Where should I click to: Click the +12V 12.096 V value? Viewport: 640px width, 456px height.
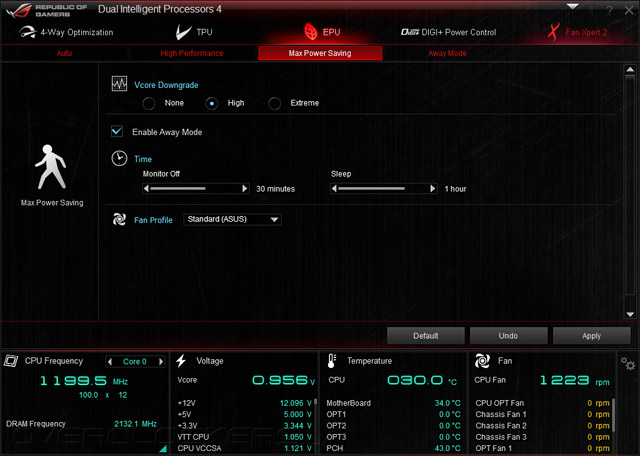coord(296,403)
